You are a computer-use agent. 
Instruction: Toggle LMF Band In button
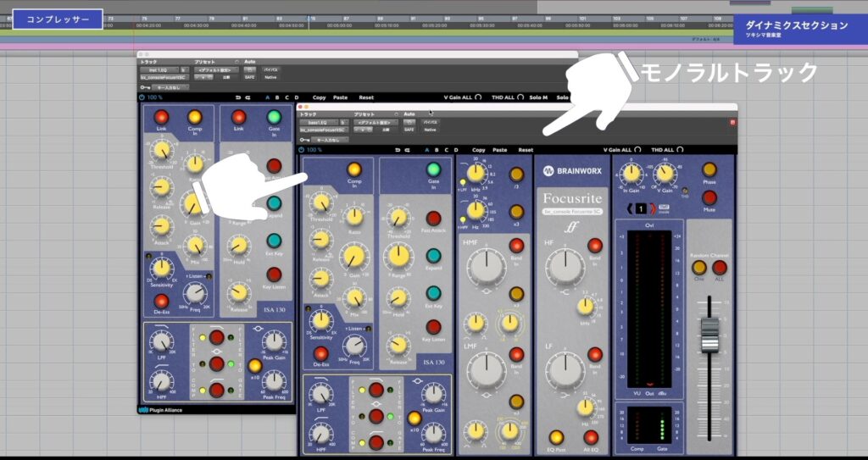pos(516,354)
